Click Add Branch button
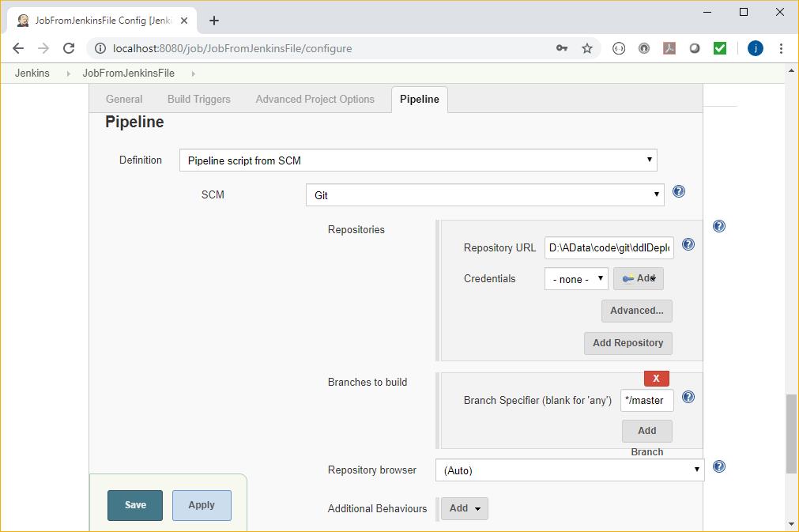 click(x=647, y=431)
